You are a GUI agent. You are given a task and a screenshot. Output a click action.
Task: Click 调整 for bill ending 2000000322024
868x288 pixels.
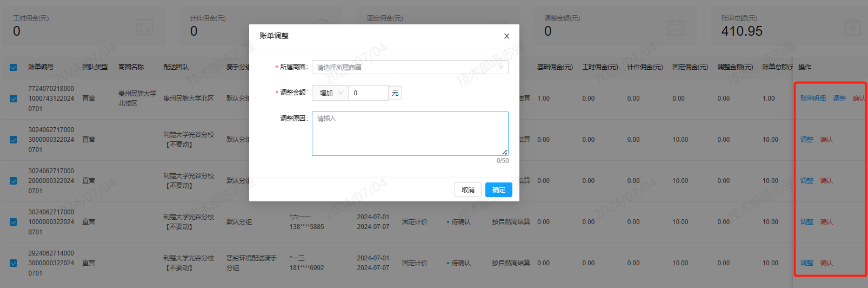click(807, 181)
